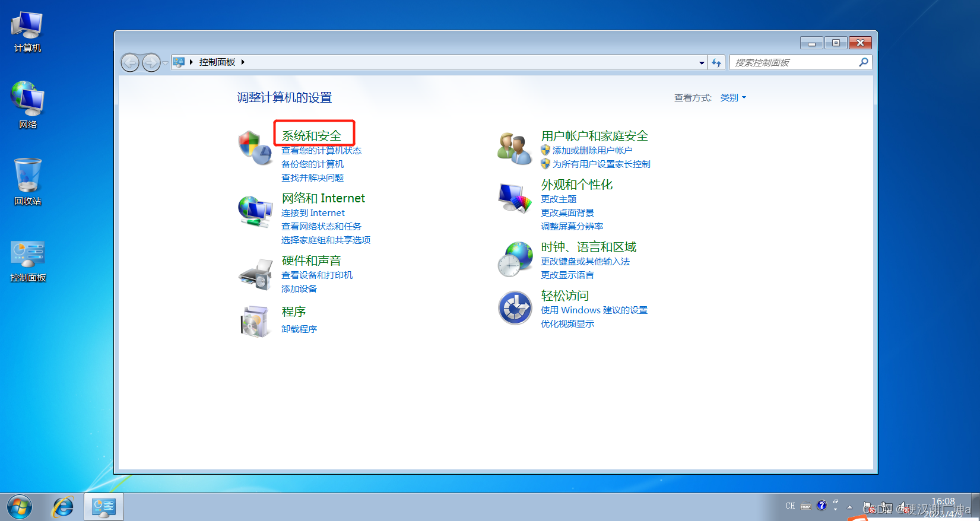Expand the arrow before 控制面板 breadcrumb
Viewport: 980px width, 521px height.
tap(191, 62)
